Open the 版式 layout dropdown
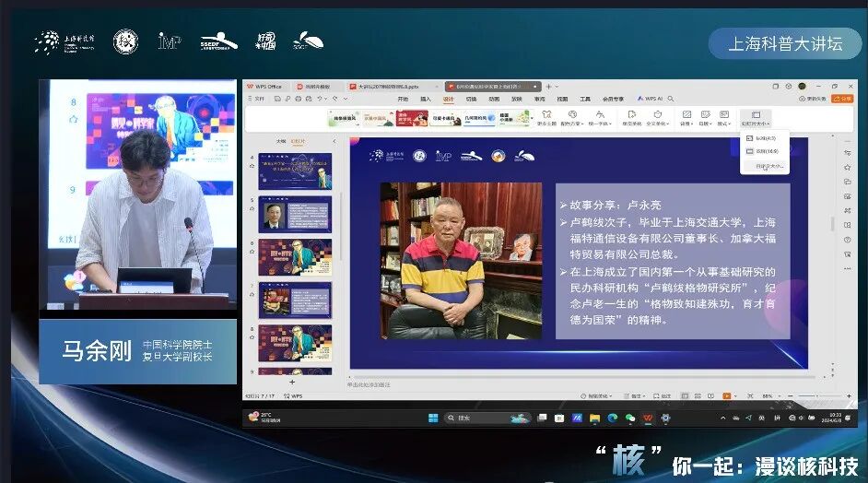The image size is (868, 483). (x=724, y=117)
